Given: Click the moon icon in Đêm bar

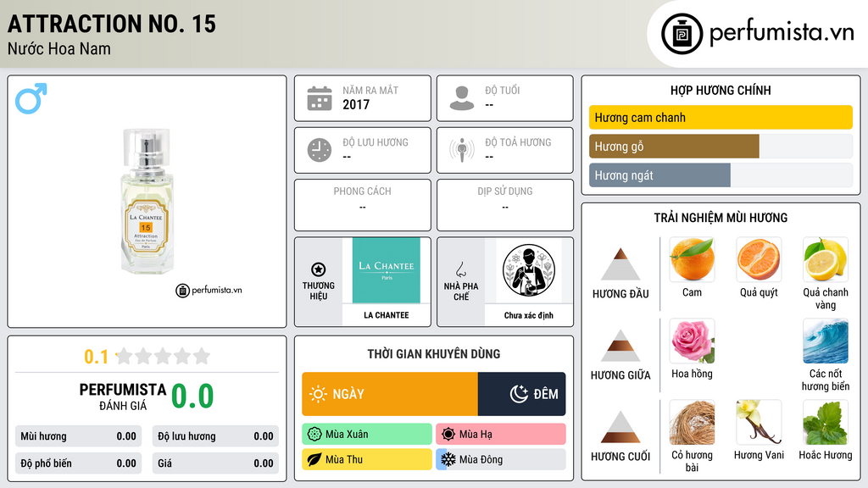Looking at the screenshot, I should click(x=519, y=394).
